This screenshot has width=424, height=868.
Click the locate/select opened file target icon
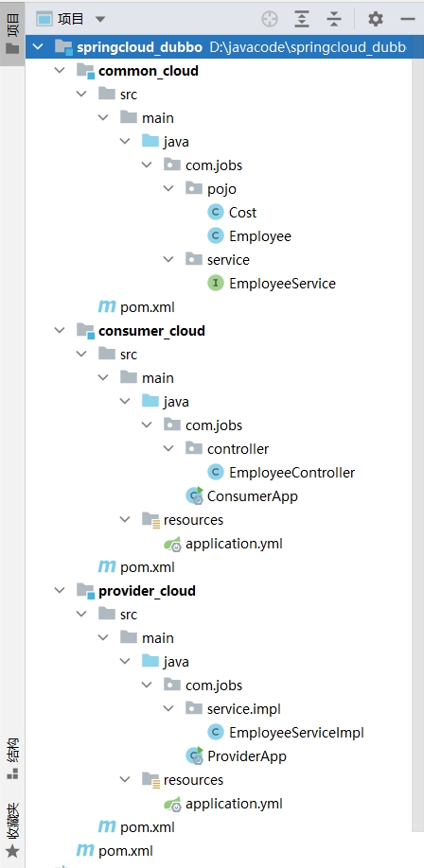[270, 19]
